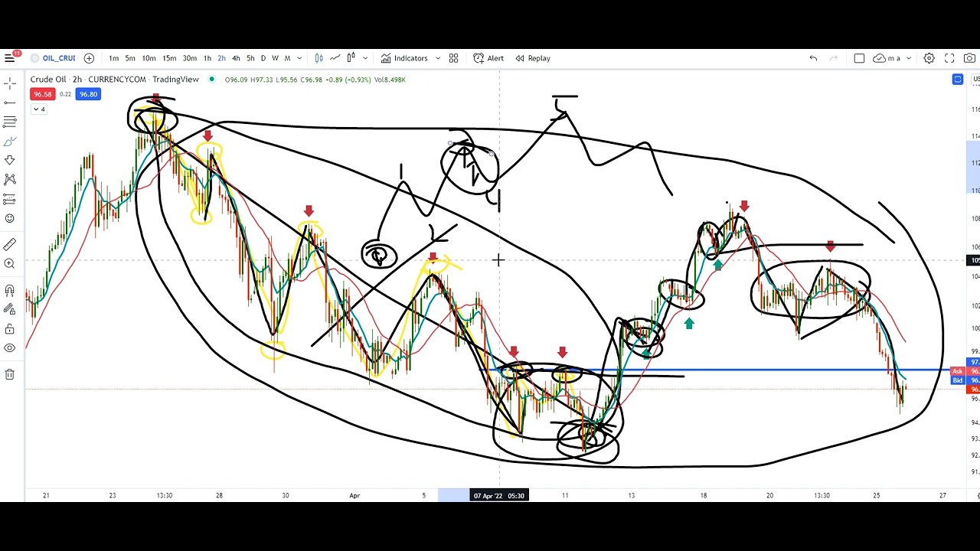Viewport: 980px width, 551px height.
Task: Select the Monthly (M) timeframe
Action: pos(288,58)
